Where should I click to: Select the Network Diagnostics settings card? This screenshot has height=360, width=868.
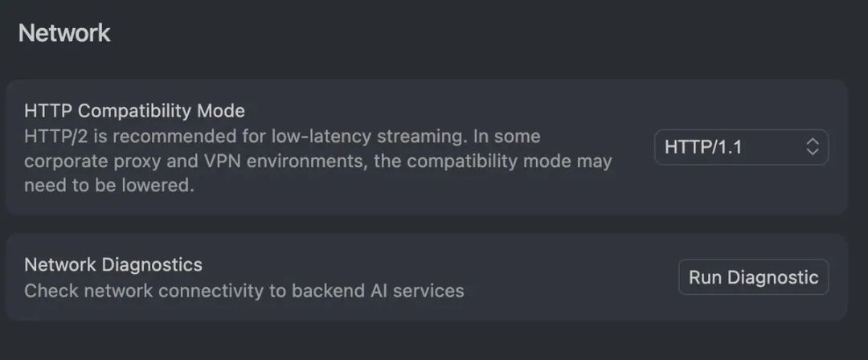coord(427,277)
